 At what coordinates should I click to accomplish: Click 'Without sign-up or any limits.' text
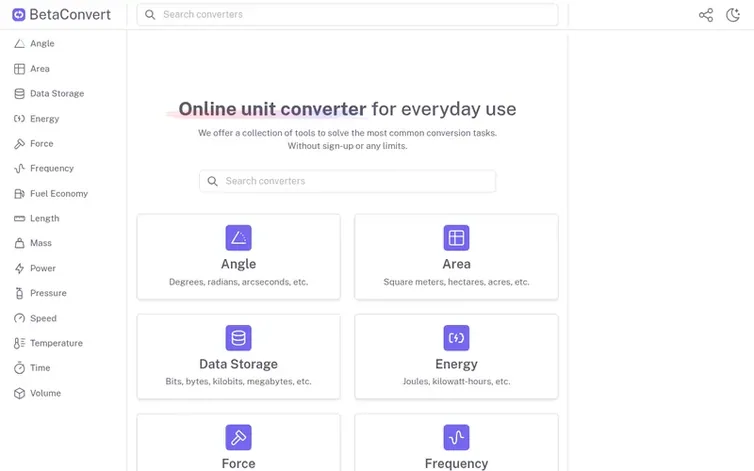(347, 146)
